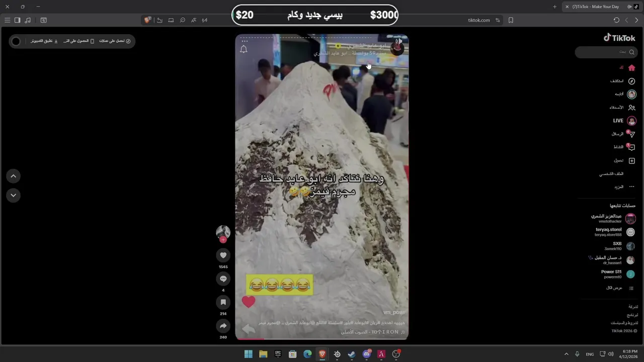Expand the view all accounts list

pyautogui.click(x=620, y=288)
